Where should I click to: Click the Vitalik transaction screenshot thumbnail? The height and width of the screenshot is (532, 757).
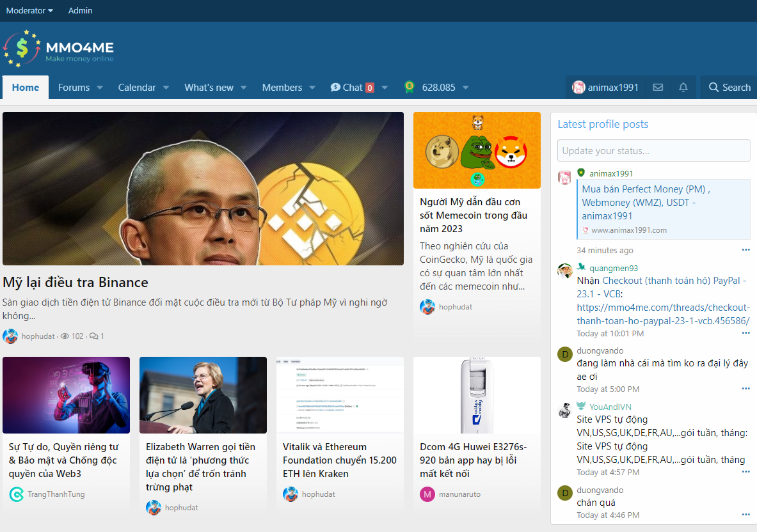point(340,395)
